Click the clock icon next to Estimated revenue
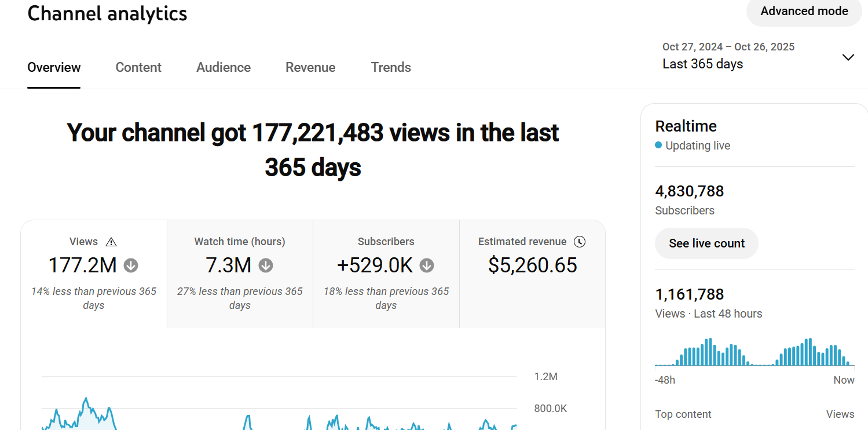 pyautogui.click(x=579, y=242)
